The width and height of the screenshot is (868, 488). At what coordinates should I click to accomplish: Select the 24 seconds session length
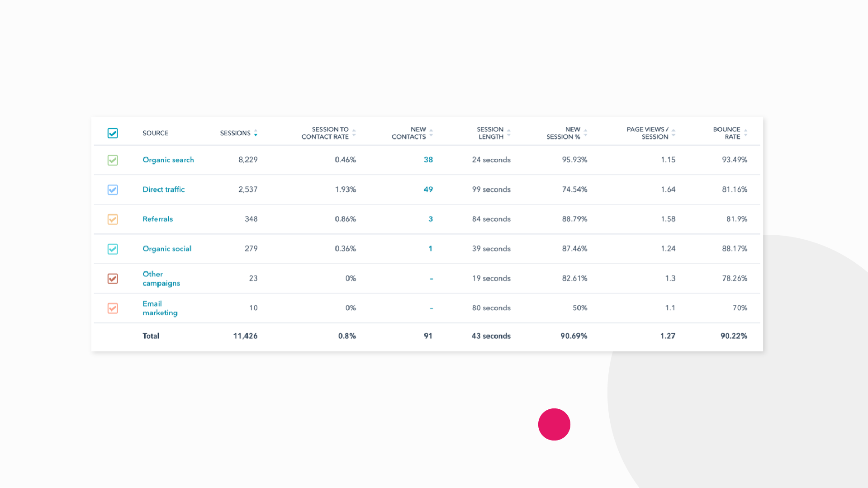(x=491, y=160)
